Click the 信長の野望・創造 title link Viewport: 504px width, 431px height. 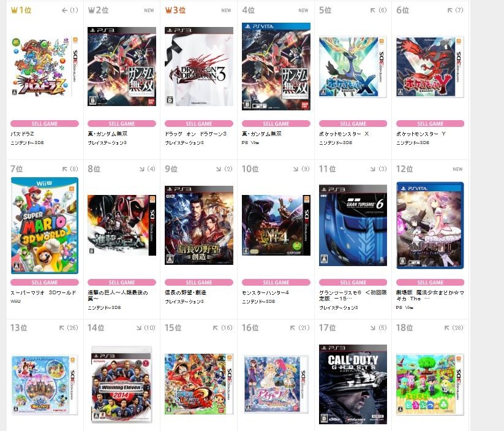click(x=186, y=292)
